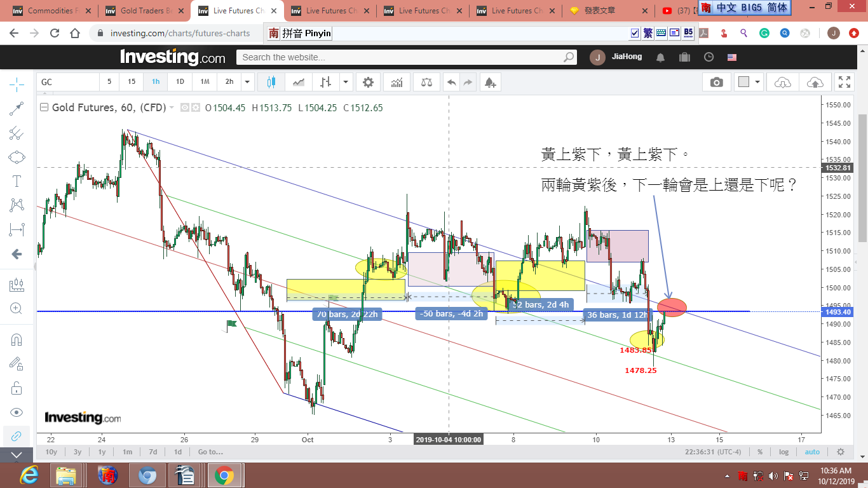Hide the Gold Futures series eye icon
Viewport: 868px width, 488px height.
(185, 108)
